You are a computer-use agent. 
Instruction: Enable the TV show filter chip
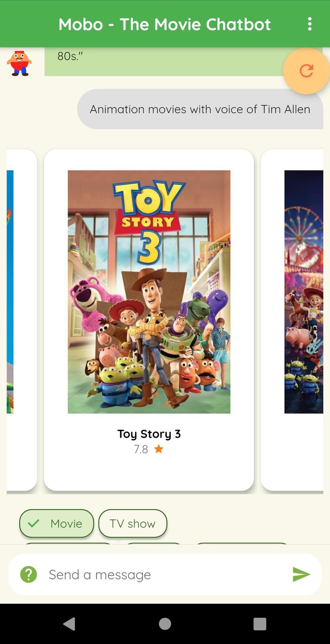click(x=133, y=523)
